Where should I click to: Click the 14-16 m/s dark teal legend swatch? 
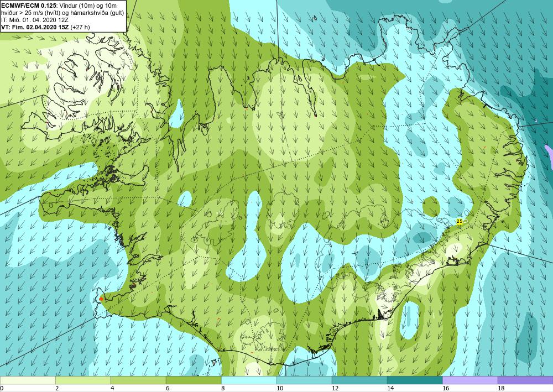click(x=415, y=380)
